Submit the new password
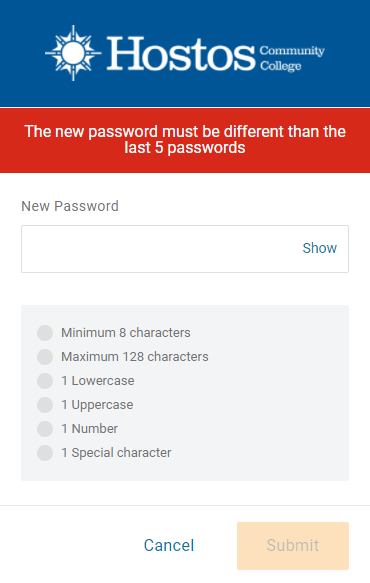The width and height of the screenshot is (370, 583). tap(293, 545)
